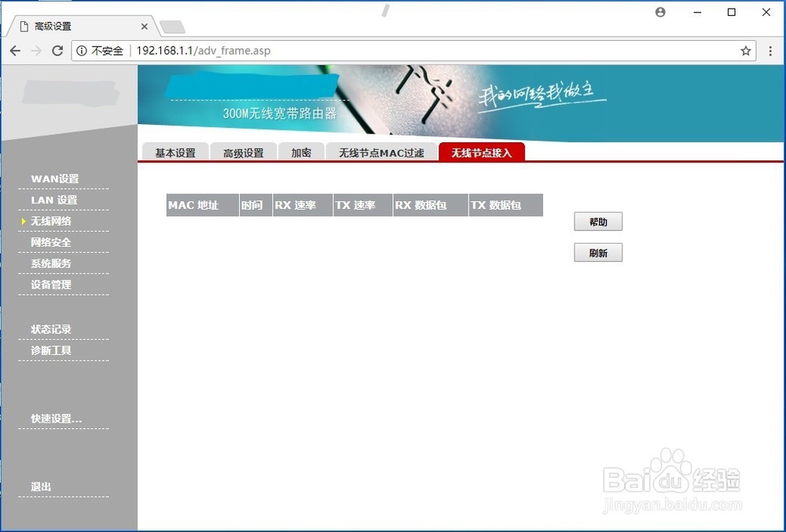Screen dimensions: 786x532
Task: Click the 刷新 button to refresh node list
Action: [598, 252]
